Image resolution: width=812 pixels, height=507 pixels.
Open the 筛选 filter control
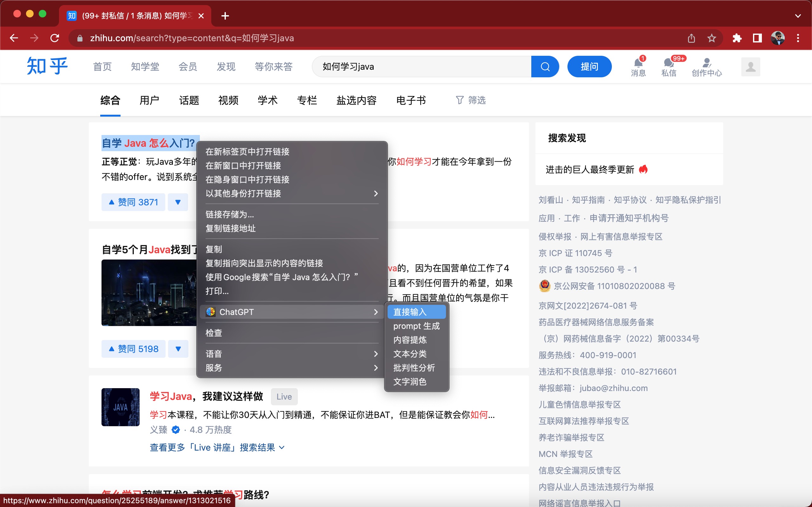point(471,100)
